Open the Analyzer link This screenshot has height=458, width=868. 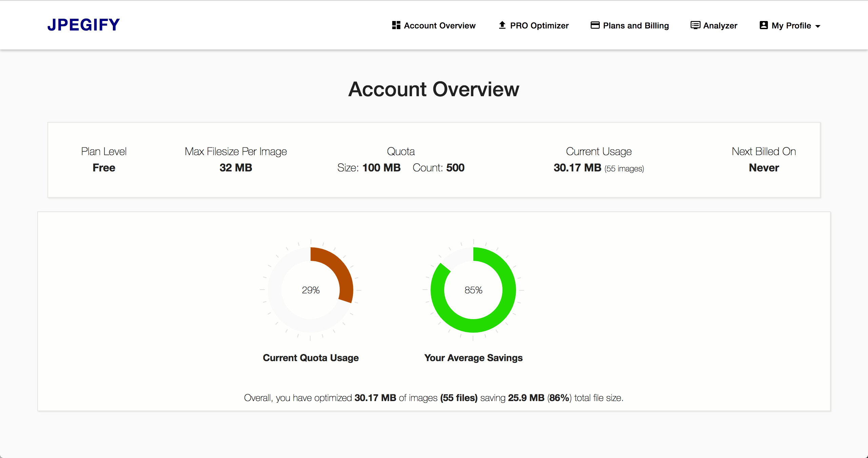720,26
